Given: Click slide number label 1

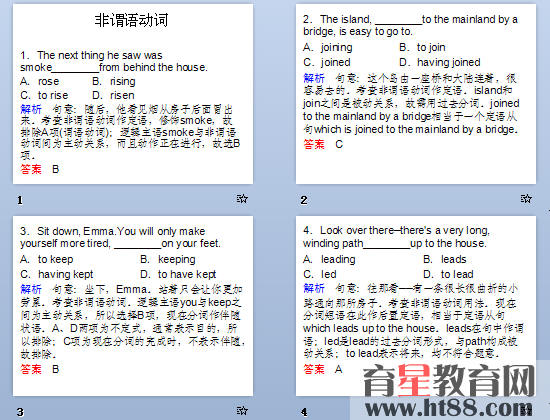Looking at the screenshot, I should (20, 200).
